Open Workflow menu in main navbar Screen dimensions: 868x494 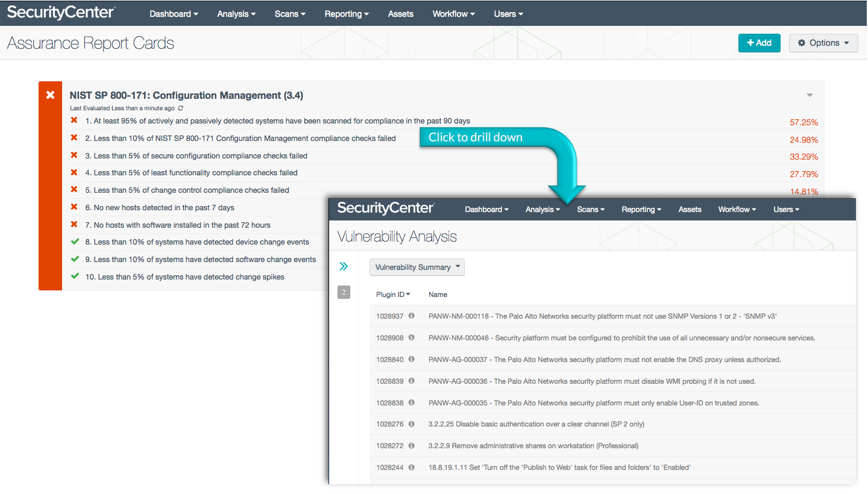(454, 14)
